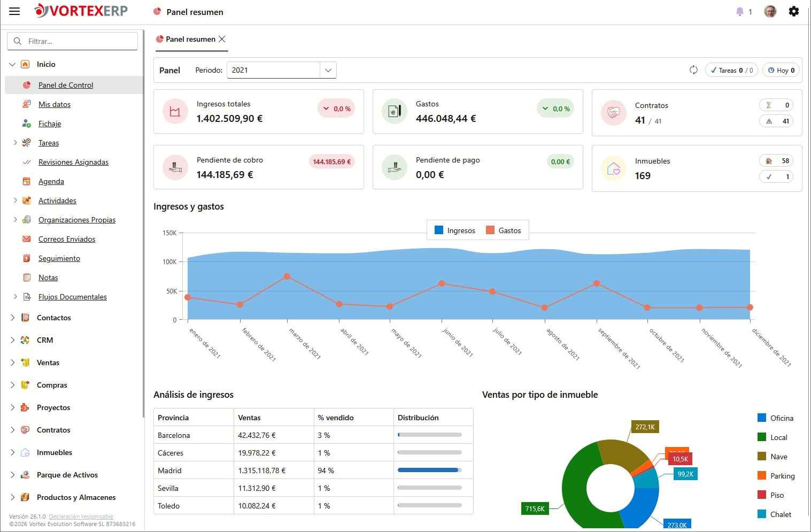Image resolution: width=811 pixels, height=532 pixels.
Task: Click Madrid distribution progress bar
Action: click(430, 470)
